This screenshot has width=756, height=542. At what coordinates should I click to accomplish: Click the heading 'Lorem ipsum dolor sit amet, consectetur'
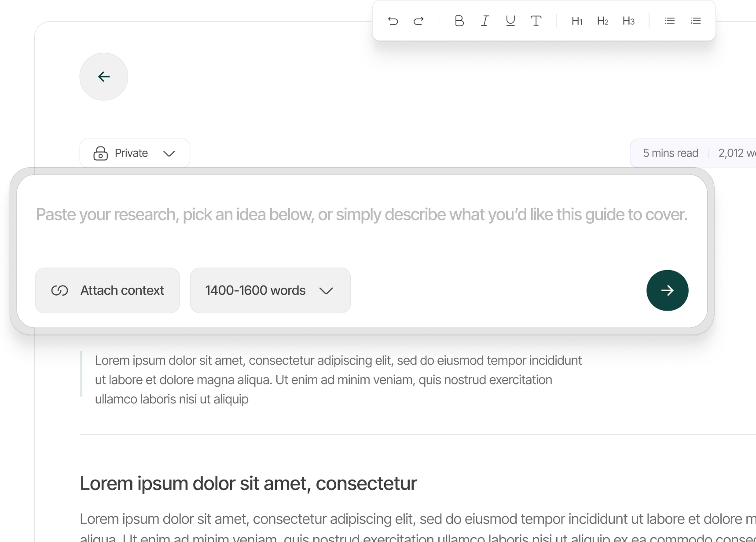point(248,483)
